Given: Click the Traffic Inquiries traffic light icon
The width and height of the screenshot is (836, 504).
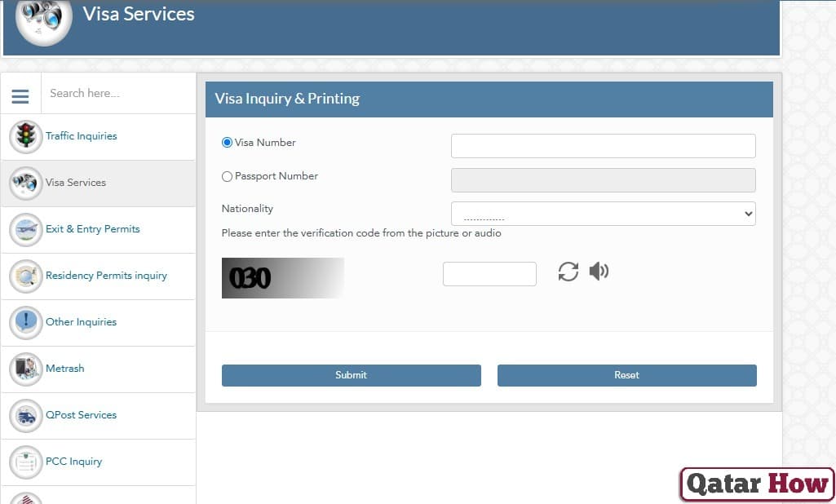Looking at the screenshot, I should [25, 136].
